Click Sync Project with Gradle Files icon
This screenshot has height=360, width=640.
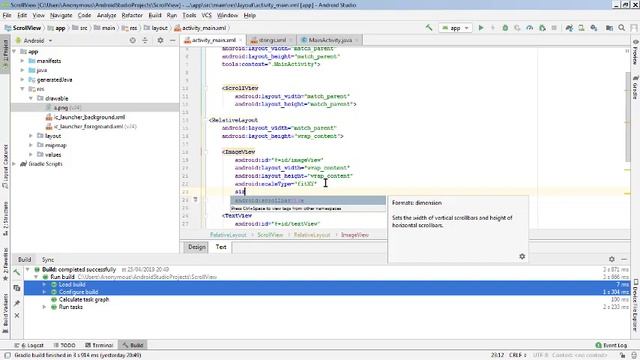click(x=569, y=28)
